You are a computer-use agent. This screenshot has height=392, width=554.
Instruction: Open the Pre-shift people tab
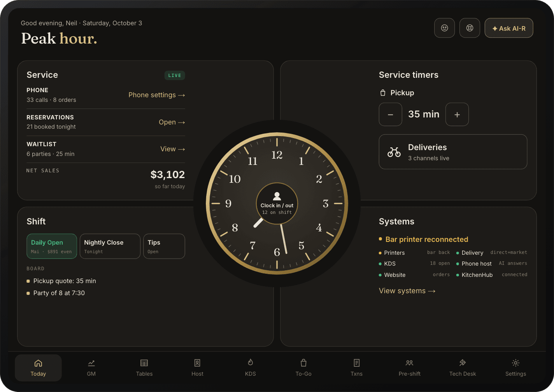coord(410,368)
